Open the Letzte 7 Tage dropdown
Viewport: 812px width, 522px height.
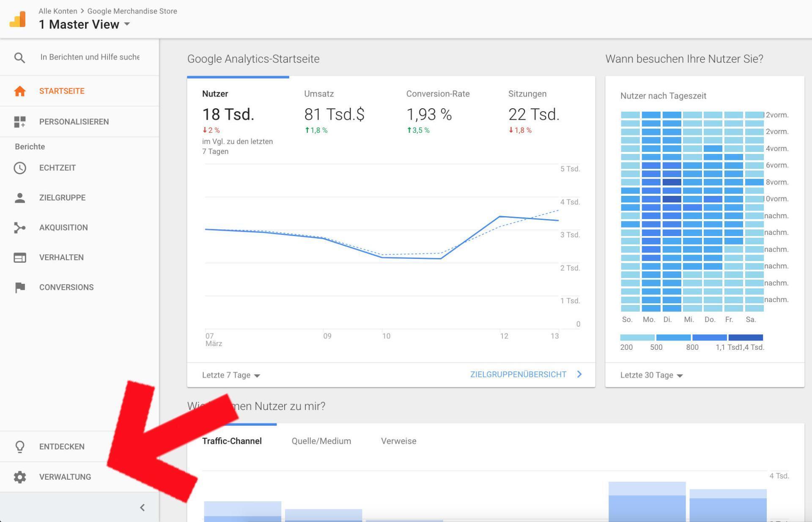[231, 375]
